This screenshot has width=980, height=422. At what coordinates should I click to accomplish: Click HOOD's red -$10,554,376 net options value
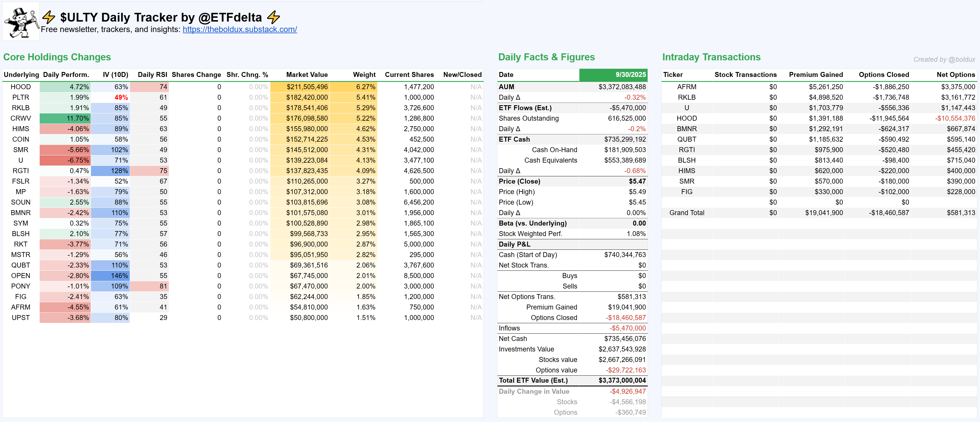[x=955, y=119]
